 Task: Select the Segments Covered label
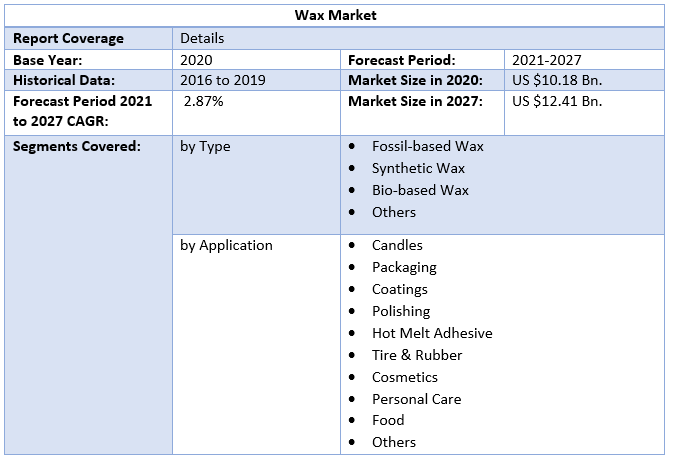click(76, 146)
